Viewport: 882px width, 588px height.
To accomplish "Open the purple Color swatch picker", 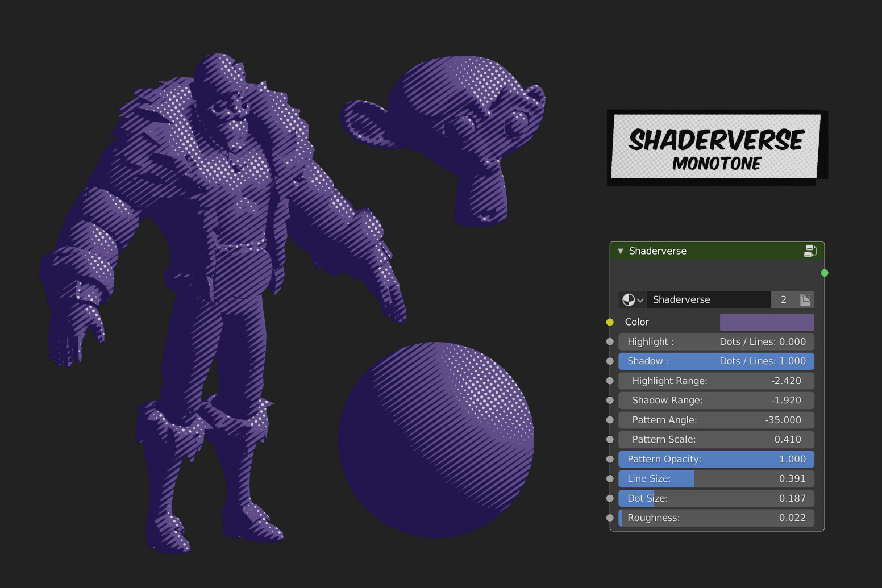I will tap(767, 322).
